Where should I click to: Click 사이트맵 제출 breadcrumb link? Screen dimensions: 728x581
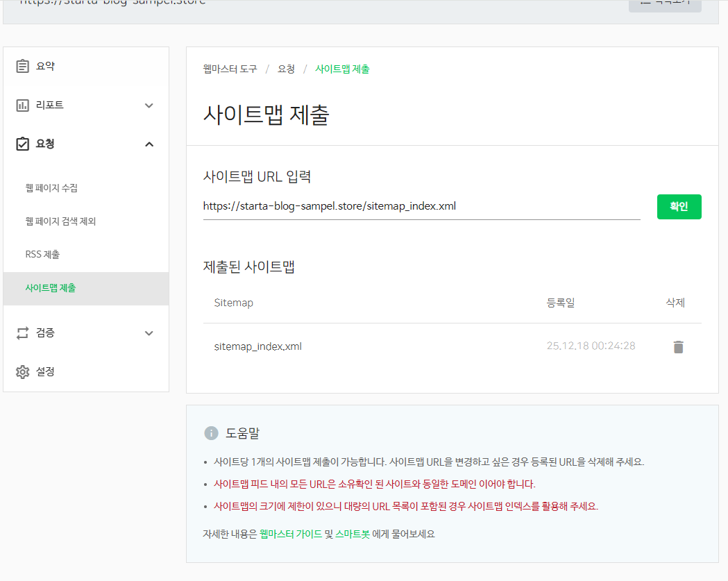342,69
